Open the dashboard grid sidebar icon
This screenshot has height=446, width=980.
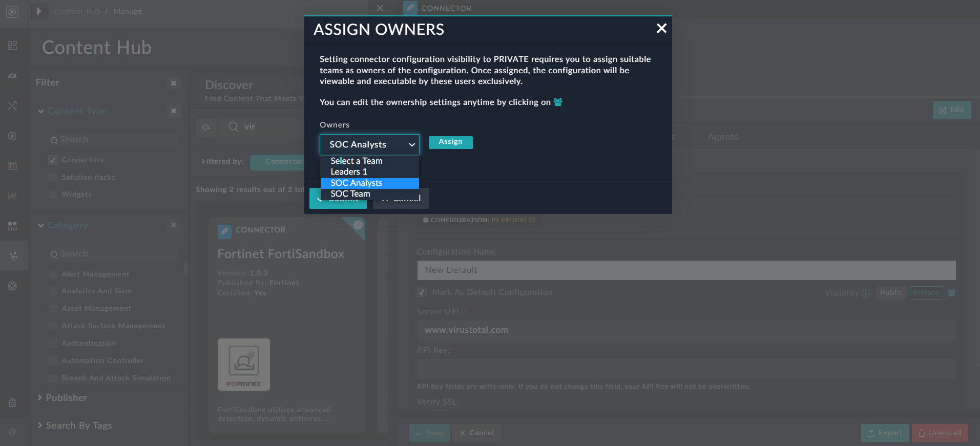[12, 46]
